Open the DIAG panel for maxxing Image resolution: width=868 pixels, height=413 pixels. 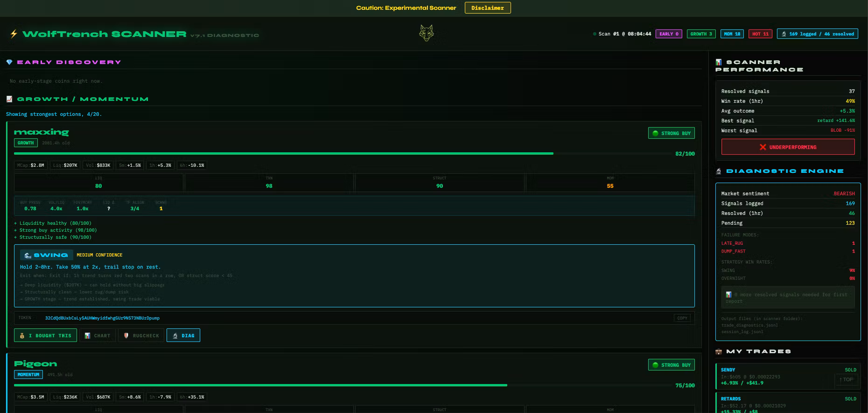point(183,335)
